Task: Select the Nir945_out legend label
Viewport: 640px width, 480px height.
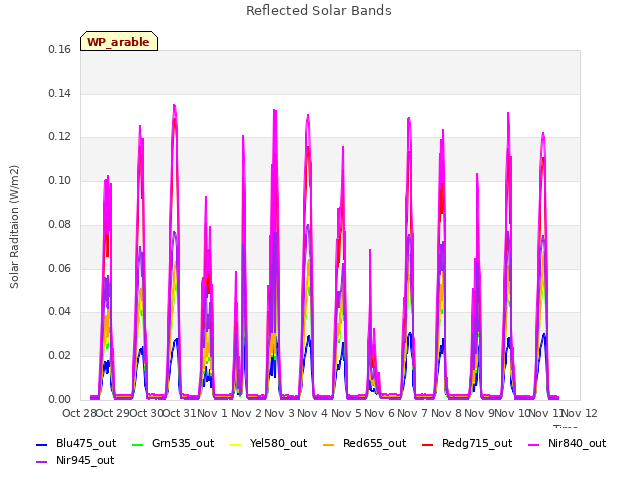Action: click(85, 460)
